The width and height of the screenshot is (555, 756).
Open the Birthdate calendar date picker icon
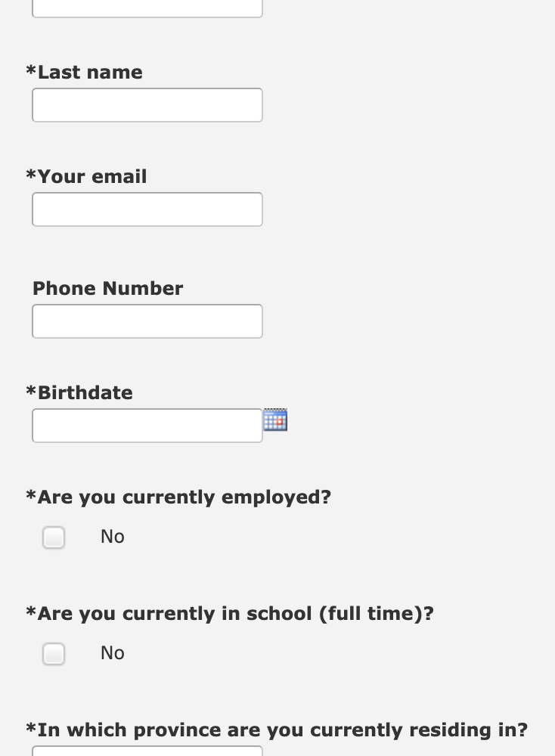point(275,420)
